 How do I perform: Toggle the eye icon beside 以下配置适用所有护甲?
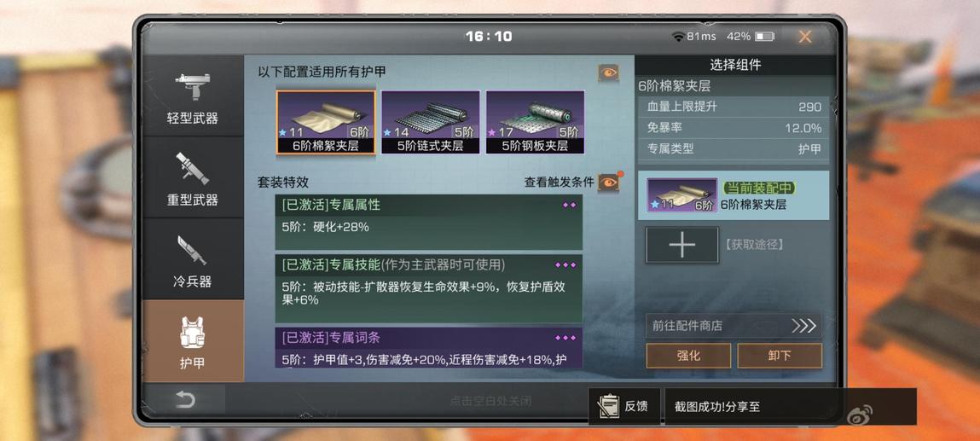(608, 73)
